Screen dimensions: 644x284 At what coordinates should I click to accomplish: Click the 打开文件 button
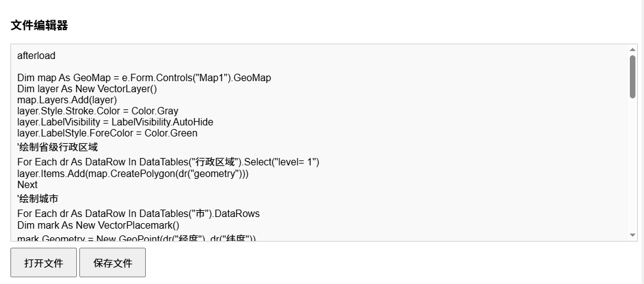click(44, 263)
